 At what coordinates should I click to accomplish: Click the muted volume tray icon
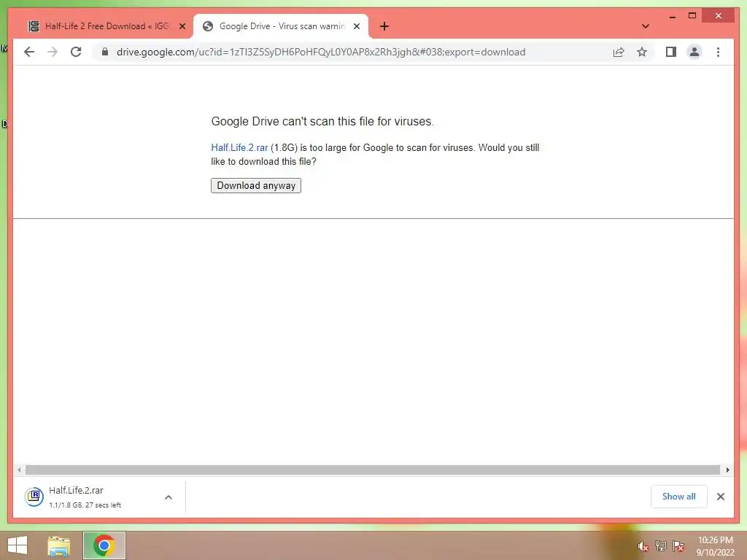click(643, 546)
